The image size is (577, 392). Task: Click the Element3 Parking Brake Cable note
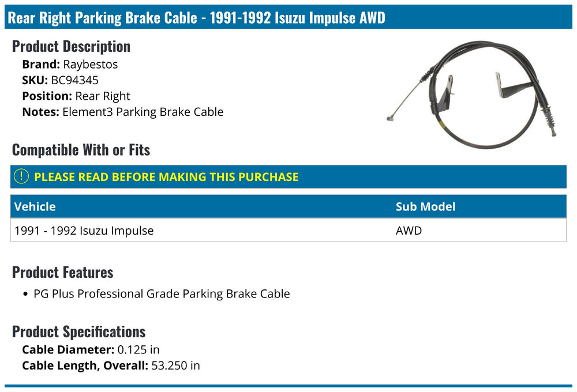[x=143, y=112]
